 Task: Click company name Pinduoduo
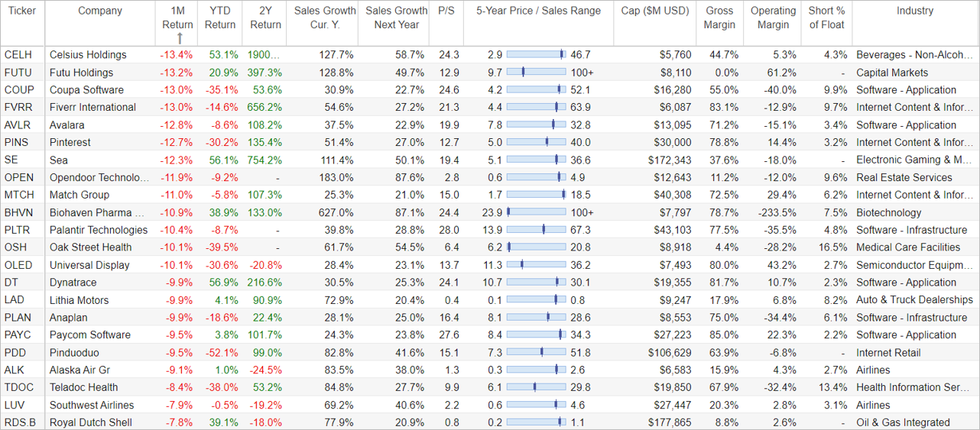coord(74,353)
